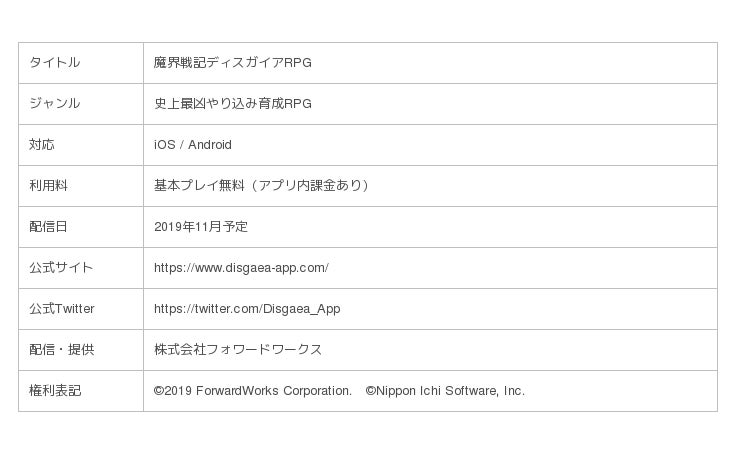Screen dimensions: 740x452
Task: Select the 史上最凶やり込み育成RPG genre text
Action: (232, 104)
